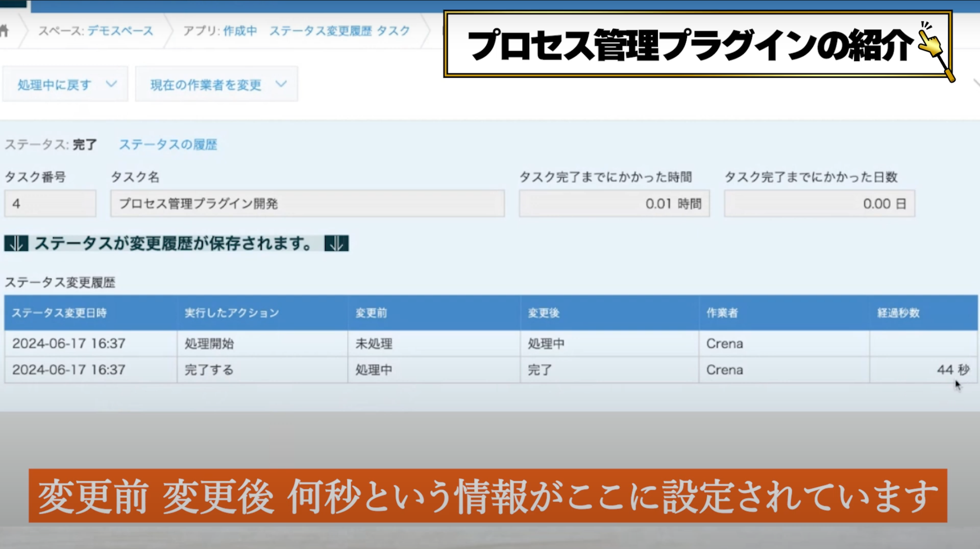Viewport: 980px width, 549px height.
Task: Click the 現在の作業者を変更 button
Action: click(x=216, y=84)
